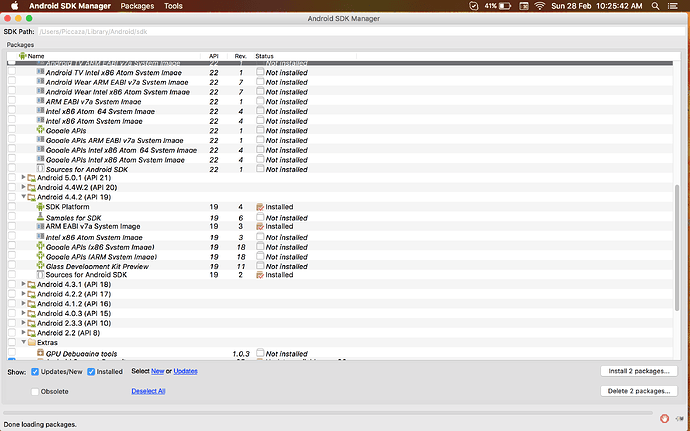Expand the Android 4.3.1 (API 18) node
This screenshot has width=690, height=431.
click(x=23, y=284)
